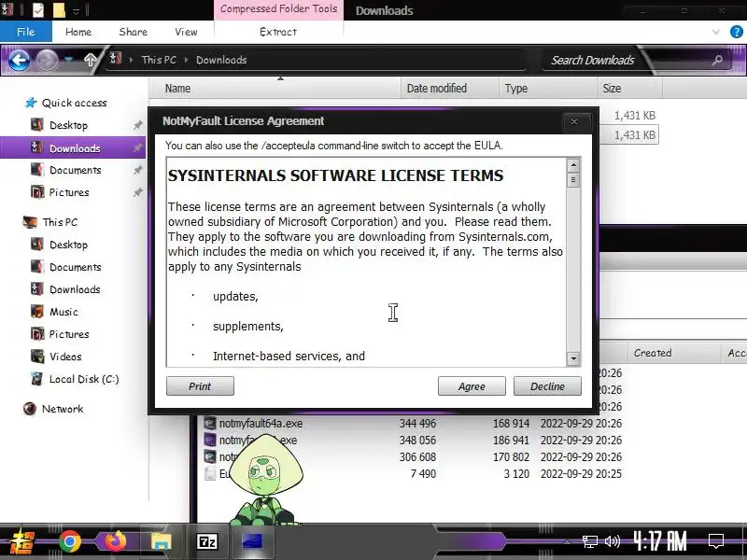Select notmyfault64a.exe in the 7-Zip window
747x560 pixels.
(261, 424)
